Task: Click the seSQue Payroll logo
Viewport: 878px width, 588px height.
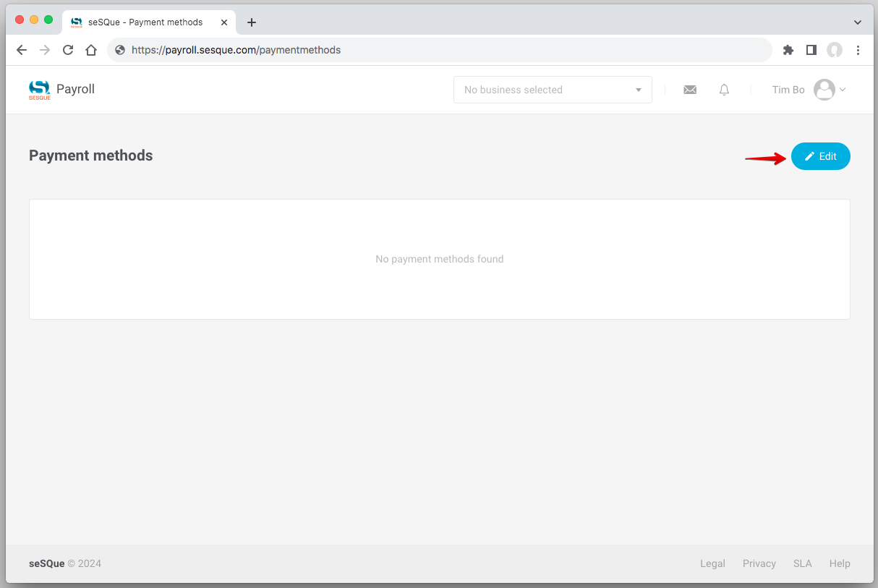Action: (x=40, y=90)
